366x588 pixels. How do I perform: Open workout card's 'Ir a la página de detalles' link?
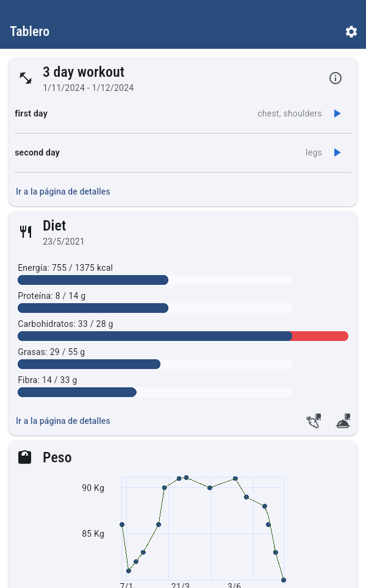pyautogui.click(x=63, y=192)
